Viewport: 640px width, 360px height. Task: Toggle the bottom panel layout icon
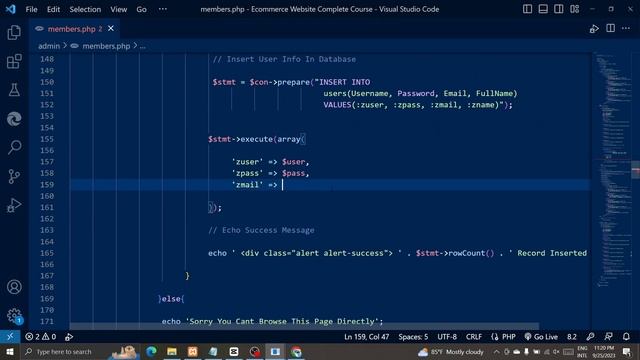pos(543,9)
